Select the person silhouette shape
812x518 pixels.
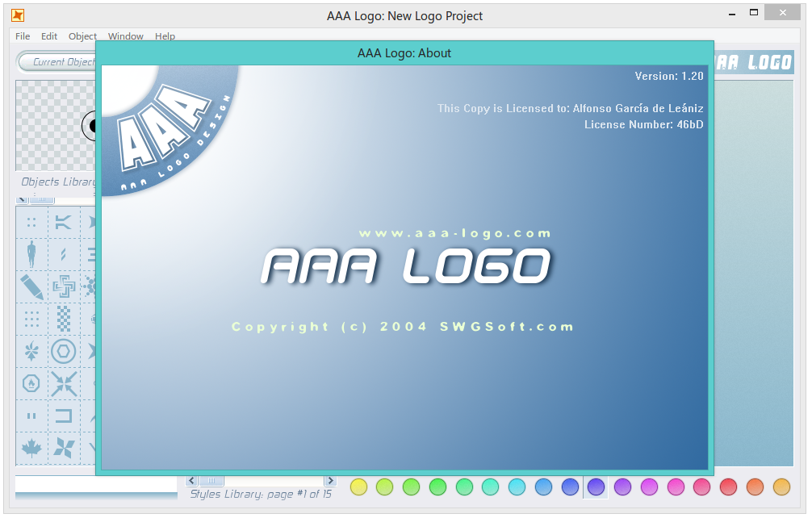click(x=31, y=253)
